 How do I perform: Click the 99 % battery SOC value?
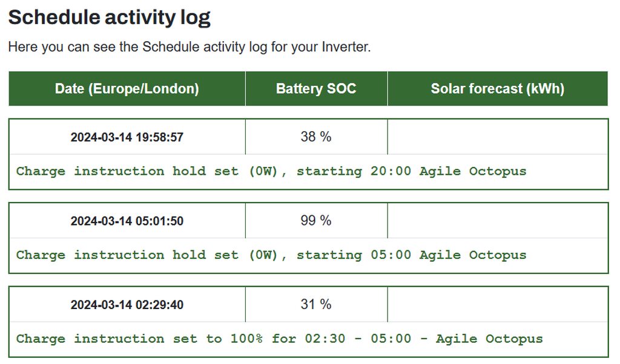316,221
